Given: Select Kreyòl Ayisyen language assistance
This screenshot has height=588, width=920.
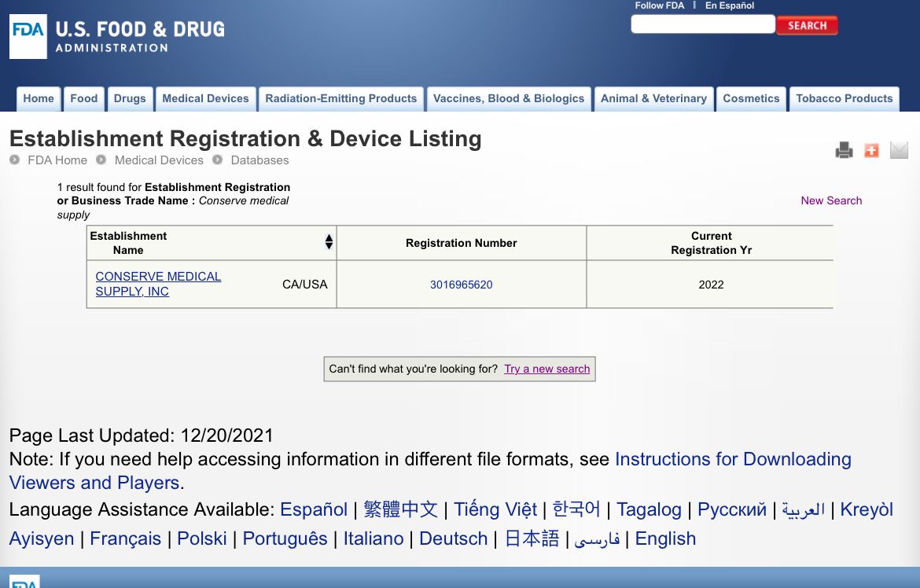Looking at the screenshot, I should (x=451, y=524).
